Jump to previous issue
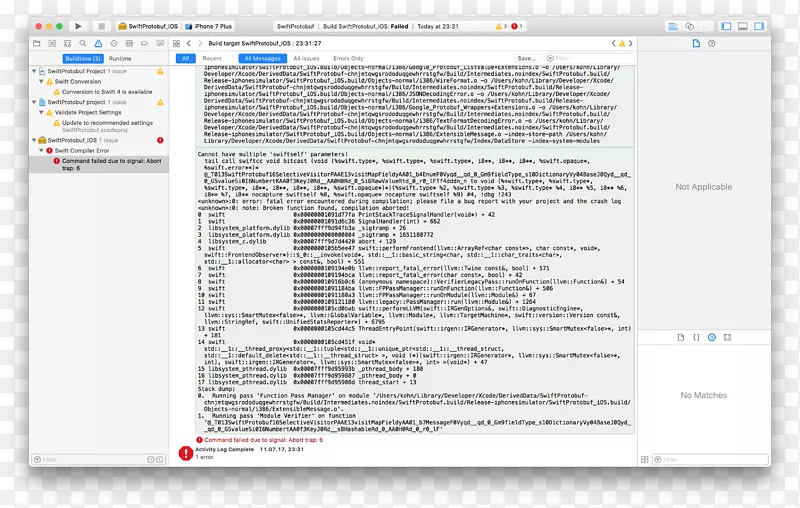 [613, 43]
